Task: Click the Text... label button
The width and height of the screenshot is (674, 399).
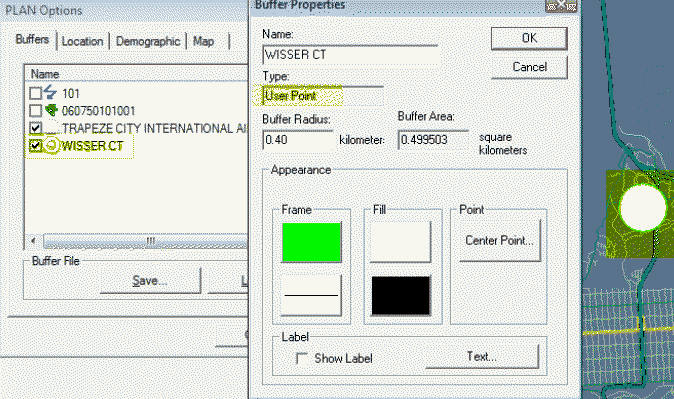Action: (x=481, y=356)
